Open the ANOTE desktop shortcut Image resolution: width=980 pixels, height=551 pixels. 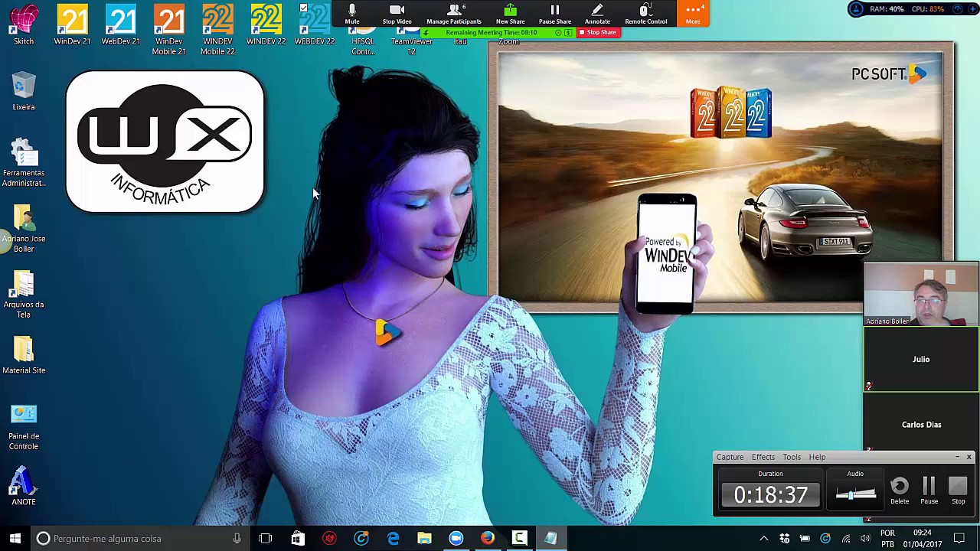24,487
